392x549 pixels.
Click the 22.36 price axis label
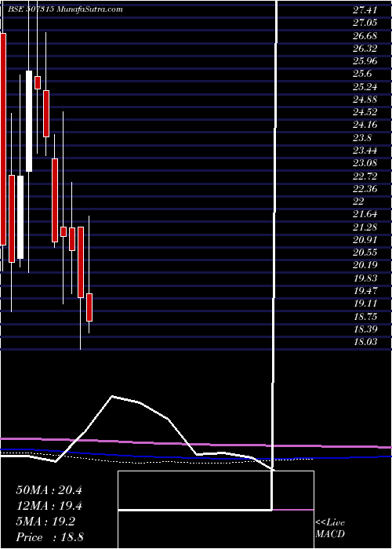pyautogui.click(x=365, y=189)
